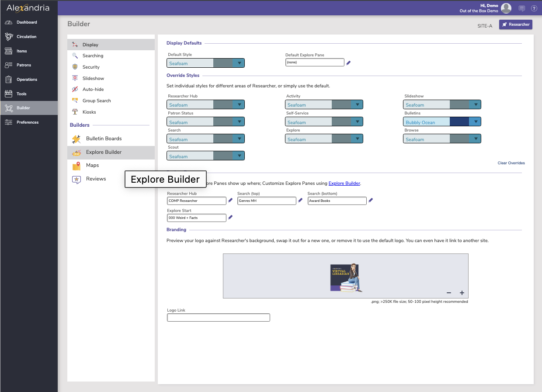The height and width of the screenshot is (392, 542).
Task: Click the Items stack icon
Action: pos(8,51)
